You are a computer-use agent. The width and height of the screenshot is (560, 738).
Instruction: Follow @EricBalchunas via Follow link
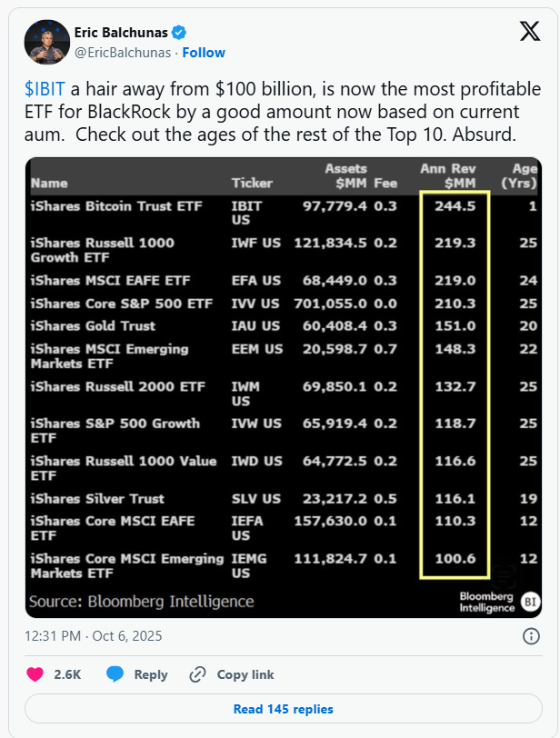pos(204,53)
